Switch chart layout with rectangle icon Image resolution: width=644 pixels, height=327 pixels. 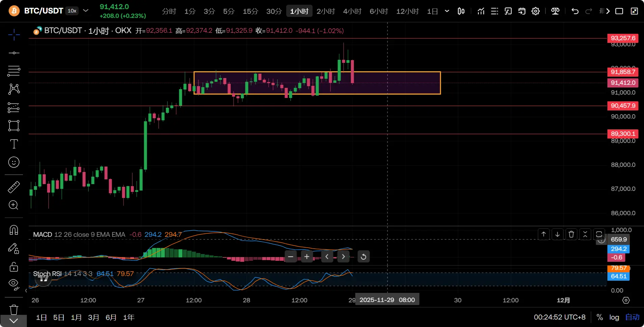click(619, 11)
